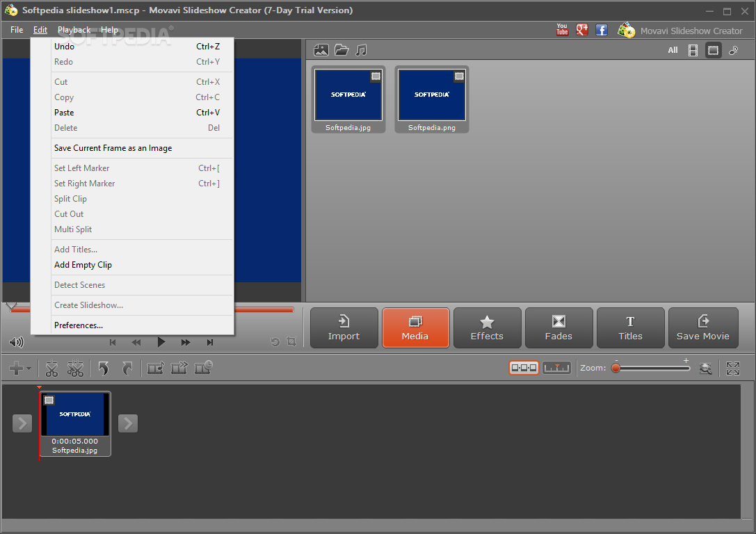Filter media by video filmstrip icon

click(x=693, y=50)
